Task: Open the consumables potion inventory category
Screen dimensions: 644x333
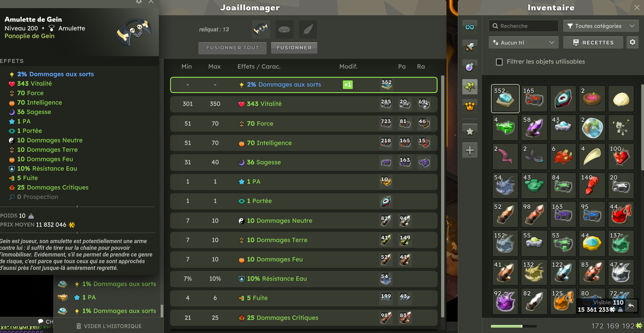Action: coord(470,67)
